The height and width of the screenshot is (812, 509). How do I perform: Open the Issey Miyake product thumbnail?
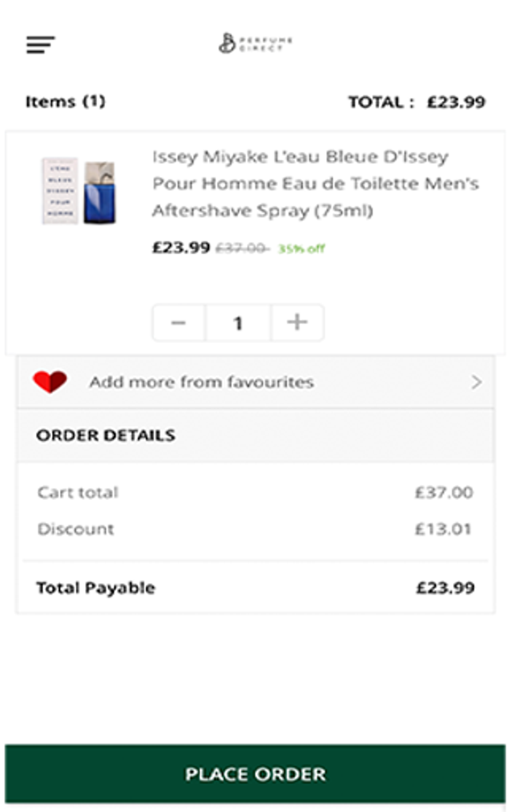click(x=79, y=191)
